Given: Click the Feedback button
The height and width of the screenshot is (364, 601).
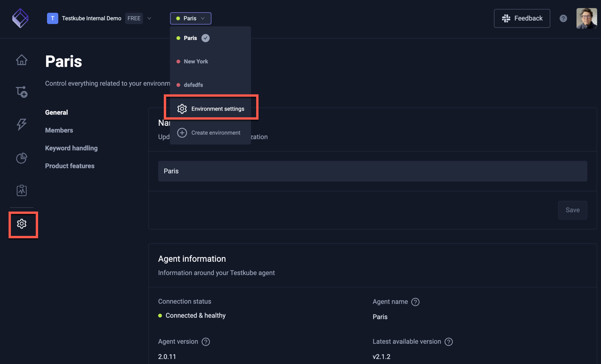Looking at the screenshot, I should (522, 18).
